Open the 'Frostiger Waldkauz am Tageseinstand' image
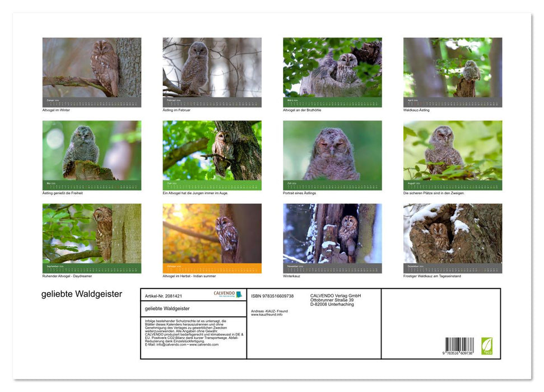544x392 pixels. tap(452, 238)
